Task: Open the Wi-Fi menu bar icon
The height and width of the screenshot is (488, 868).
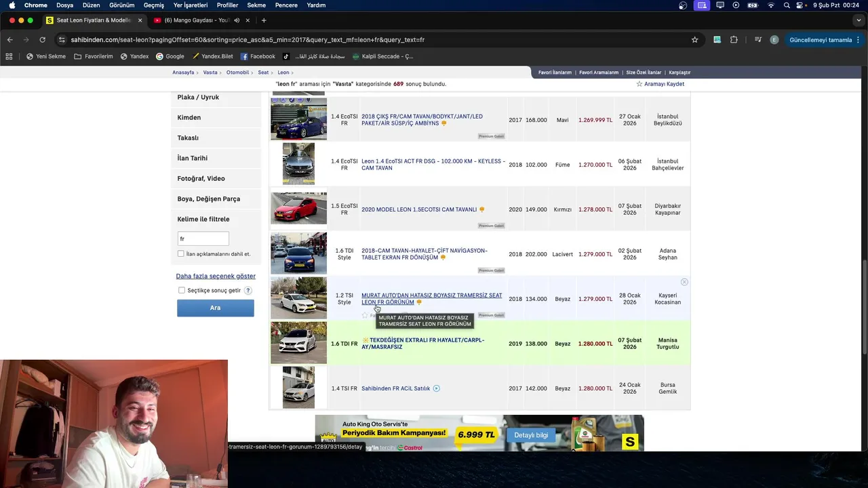Action: pos(770,5)
